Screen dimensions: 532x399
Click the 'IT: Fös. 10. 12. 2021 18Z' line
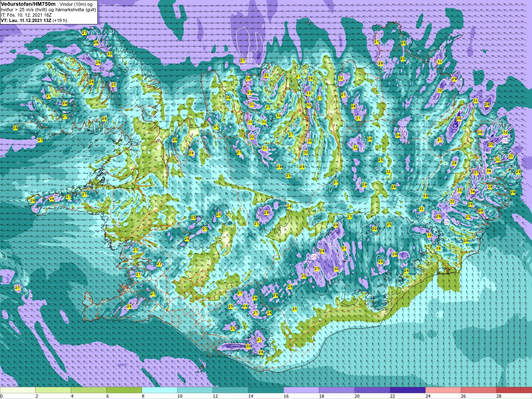pyautogui.click(x=26, y=15)
